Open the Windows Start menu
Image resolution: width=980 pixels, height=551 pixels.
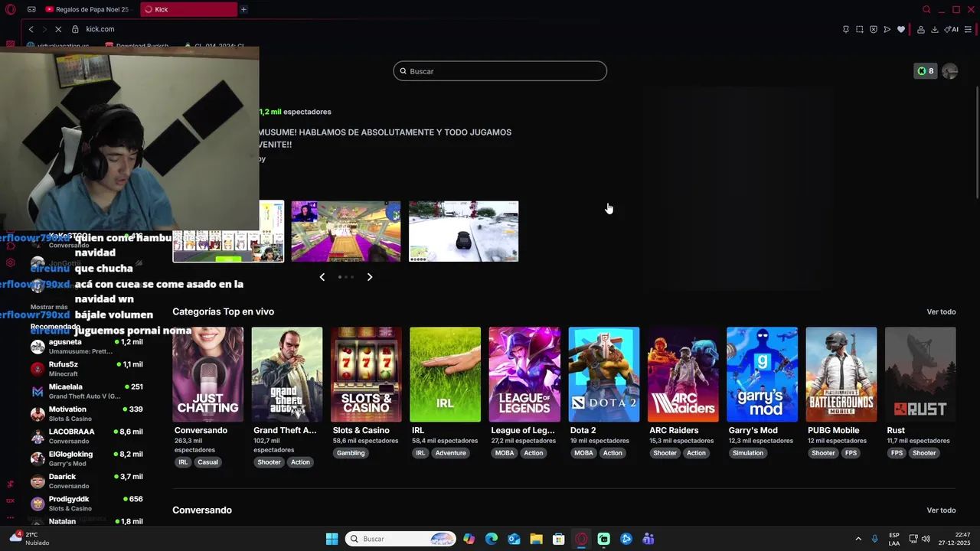332,539
